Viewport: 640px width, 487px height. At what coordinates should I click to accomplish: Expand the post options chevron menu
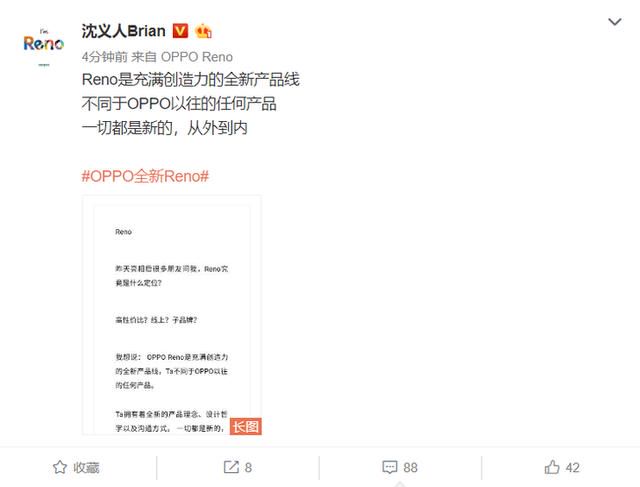[615, 22]
